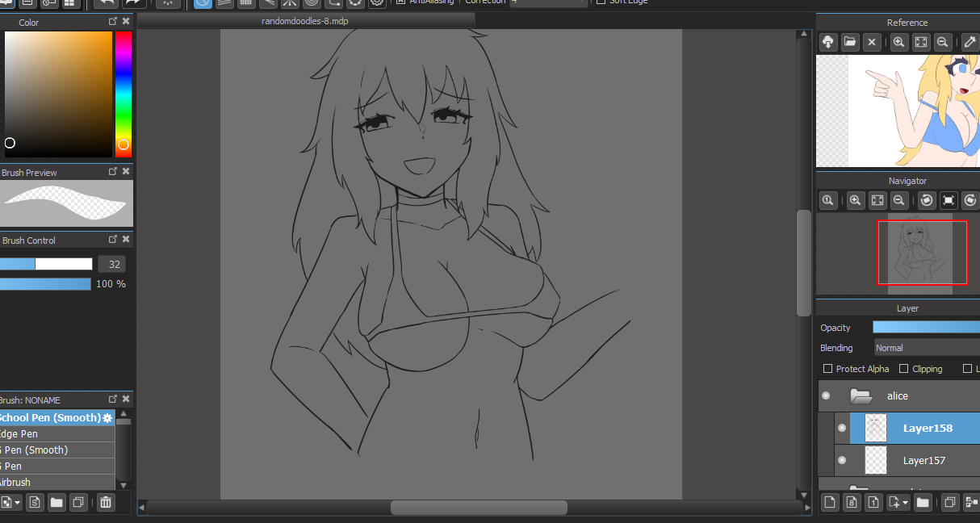The width and height of the screenshot is (980, 523).
Task: Rotate canvas left in the Navigator
Action: (x=928, y=200)
